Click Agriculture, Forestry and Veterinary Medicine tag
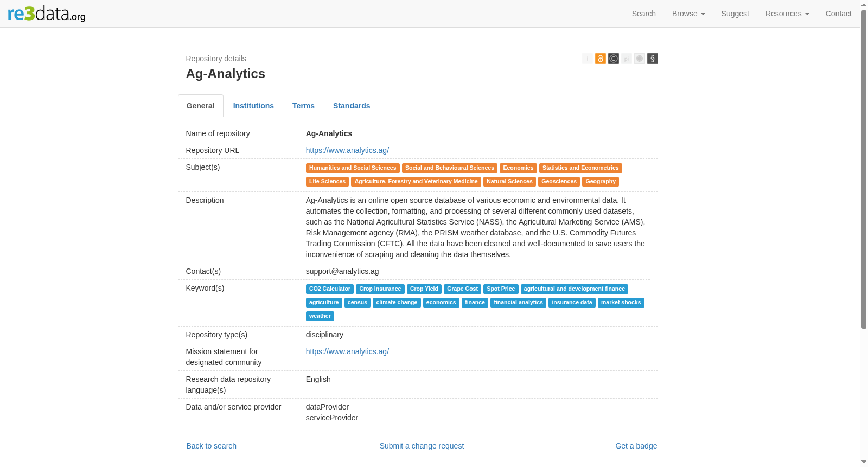Viewport: 868px width, 467px height. click(416, 182)
